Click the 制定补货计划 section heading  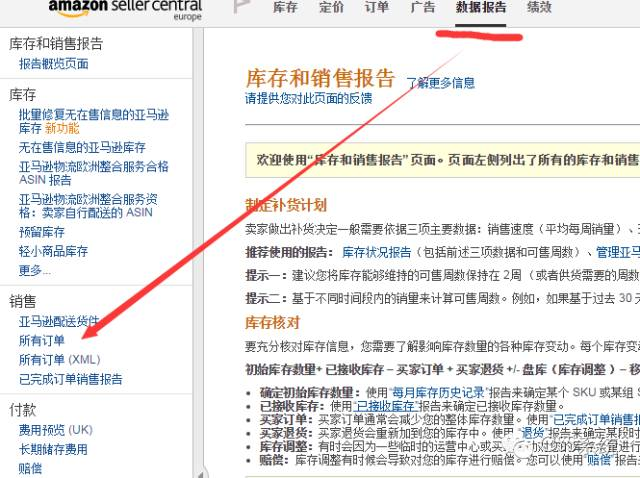pyautogui.click(x=286, y=205)
